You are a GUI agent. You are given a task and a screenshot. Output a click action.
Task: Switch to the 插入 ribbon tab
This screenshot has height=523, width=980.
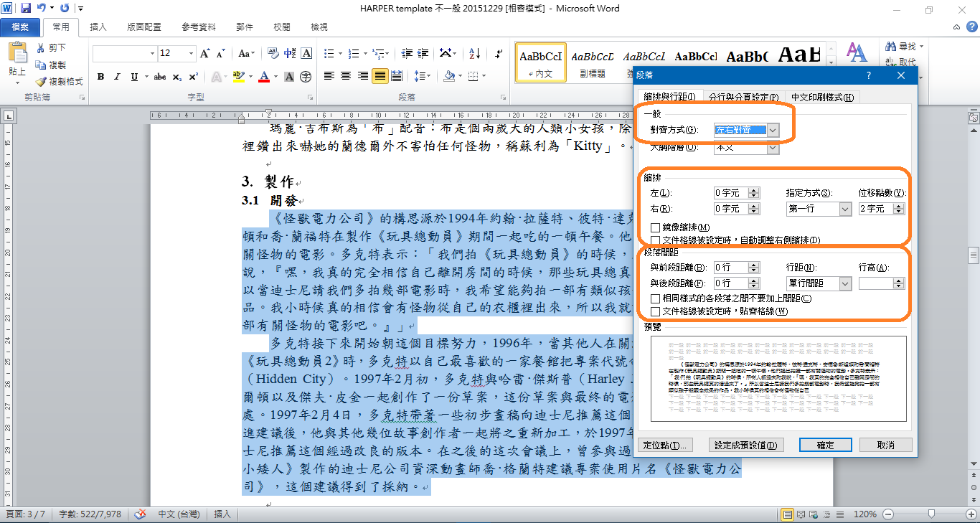(x=98, y=27)
